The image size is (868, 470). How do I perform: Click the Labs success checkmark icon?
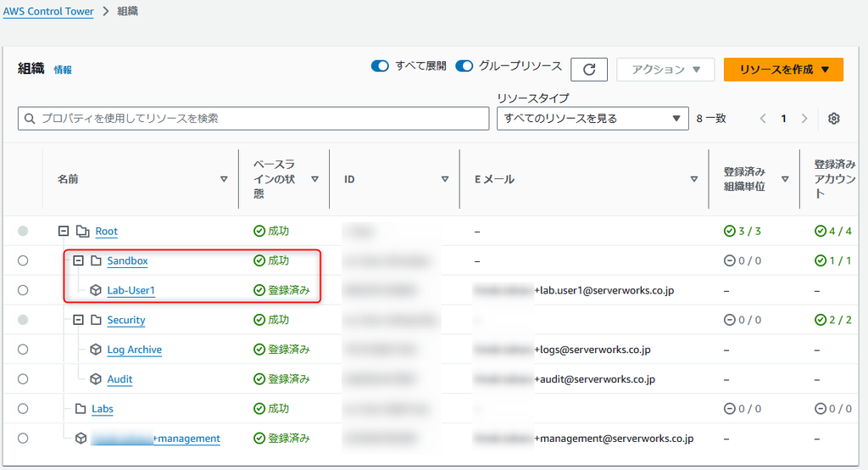pyautogui.click(x=259, y=409)
